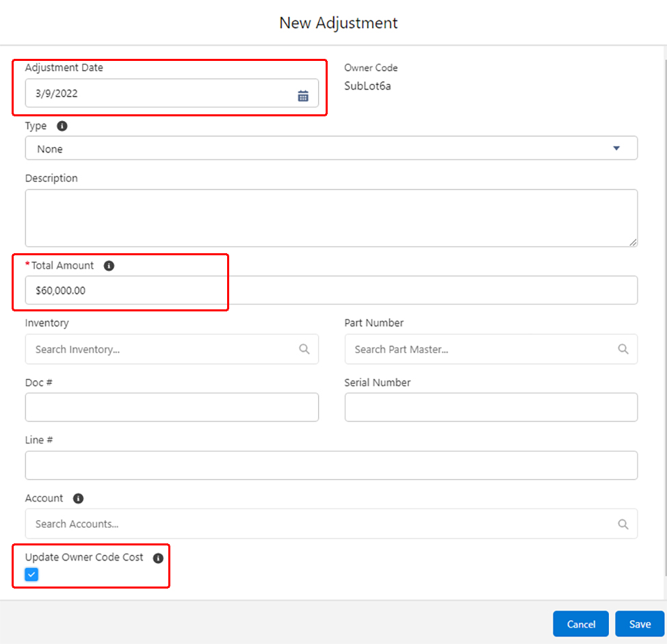Click the Account field info icon

click(x=78, y=498)
